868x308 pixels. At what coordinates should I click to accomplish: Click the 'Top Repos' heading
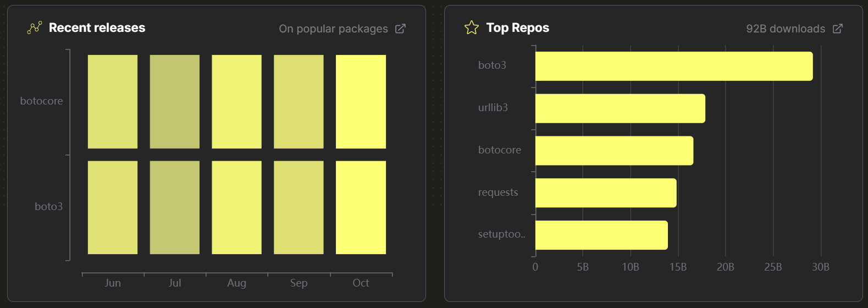click(x=517, y=28)
